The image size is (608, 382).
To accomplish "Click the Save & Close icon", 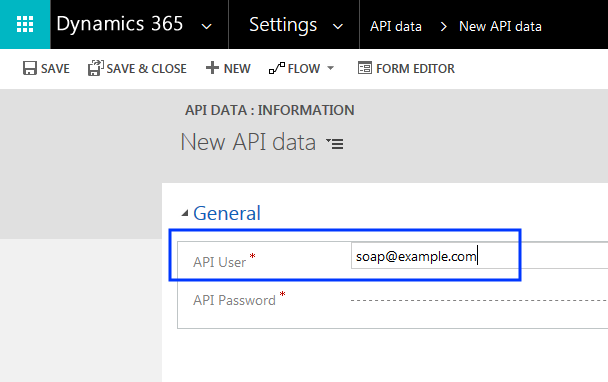I will coord(95,68).
